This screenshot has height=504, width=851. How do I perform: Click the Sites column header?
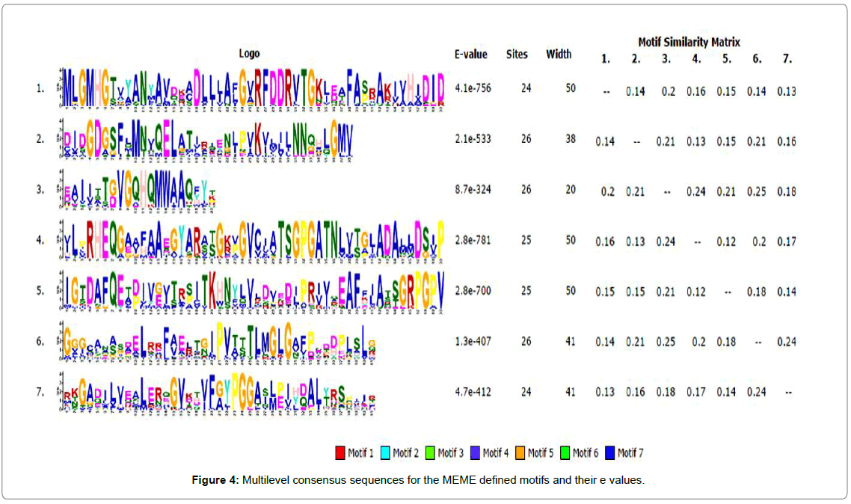[x=517, y=55]
